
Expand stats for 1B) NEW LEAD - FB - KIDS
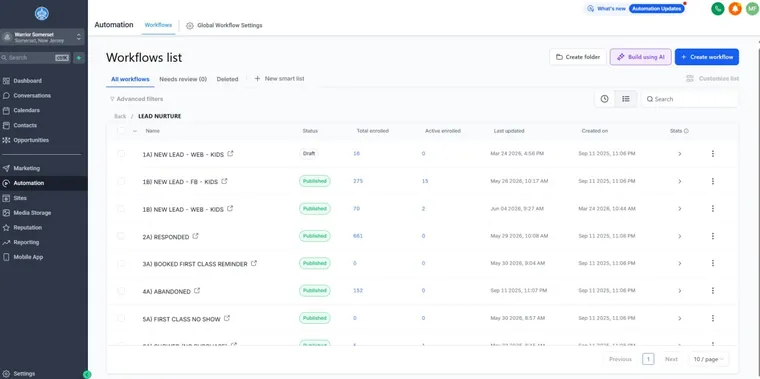(x=680, y=181)
